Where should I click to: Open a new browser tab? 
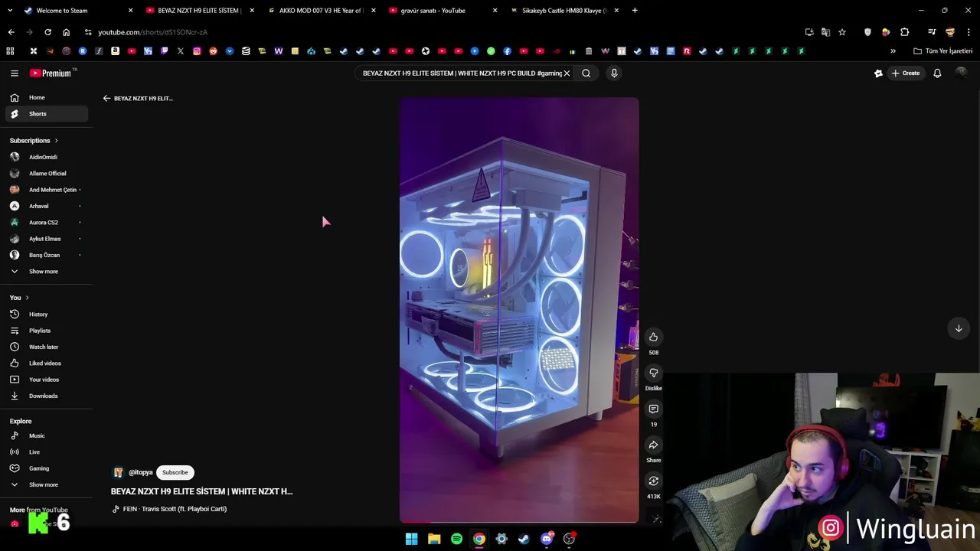[x=635, y=10]
